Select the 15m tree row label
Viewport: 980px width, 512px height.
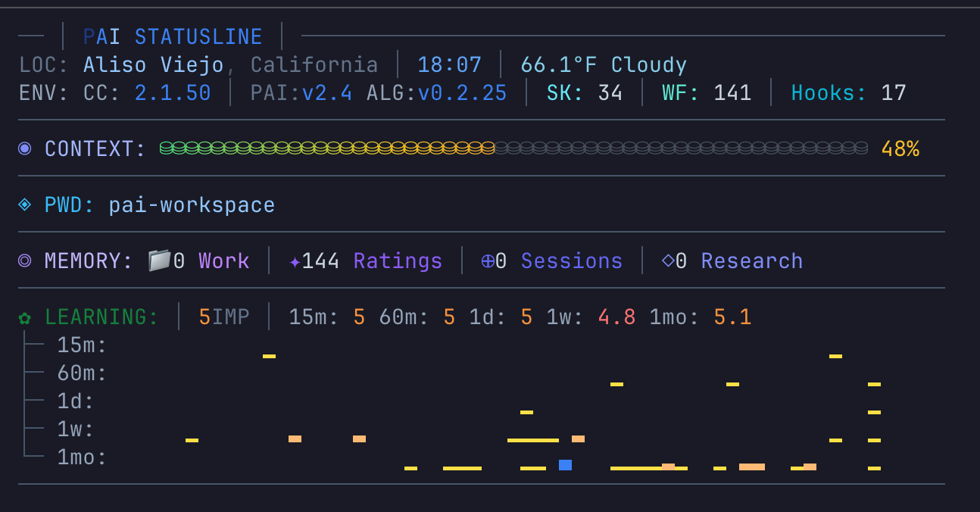(x=82, y=345)
